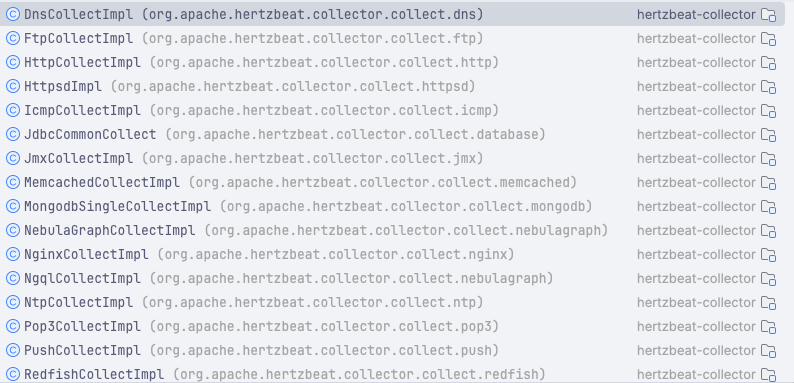The image size is (794, 383).
Task: Select the NebulaGraphCollectImpl entry
Action: pyautogui.click(x=392, y=231)
